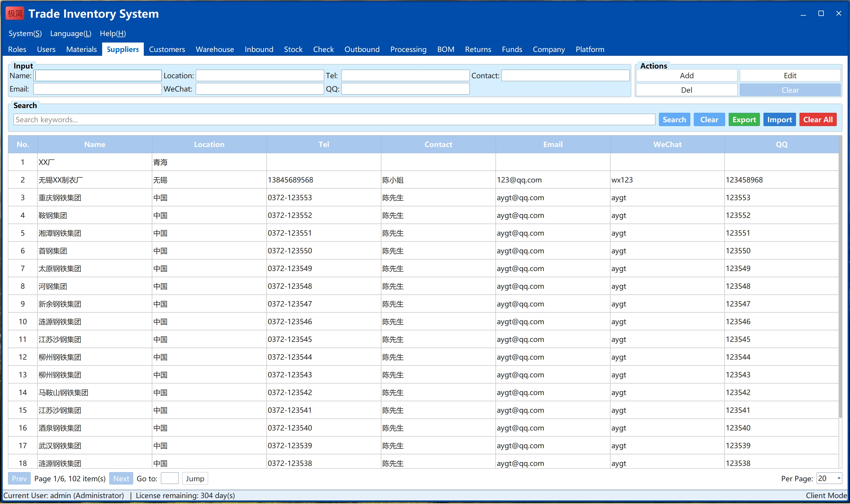Switch to the Returns tab

pos(478,49)
